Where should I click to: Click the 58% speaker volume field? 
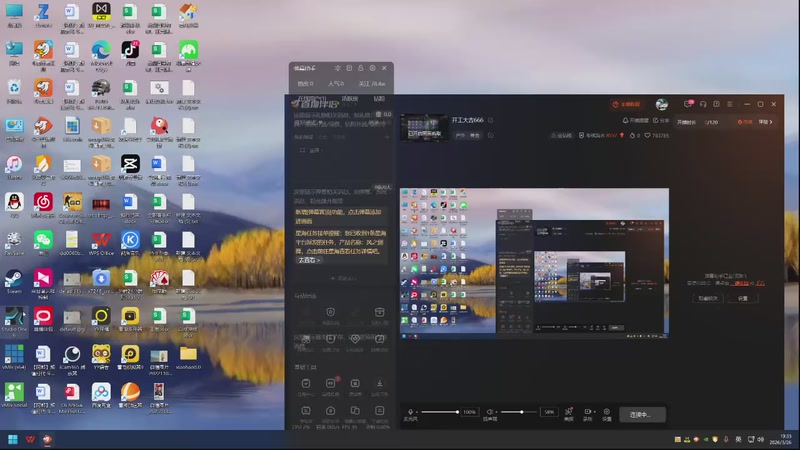[549, 412]
